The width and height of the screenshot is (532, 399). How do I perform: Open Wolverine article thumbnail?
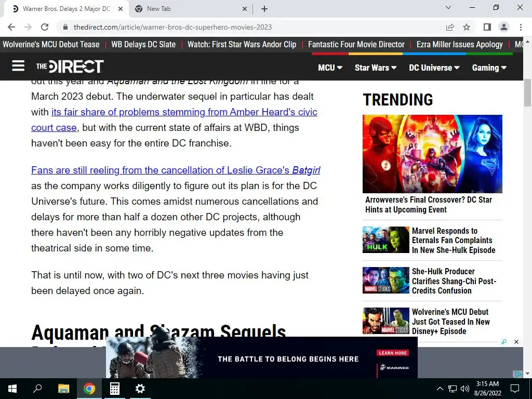[386, 321]
